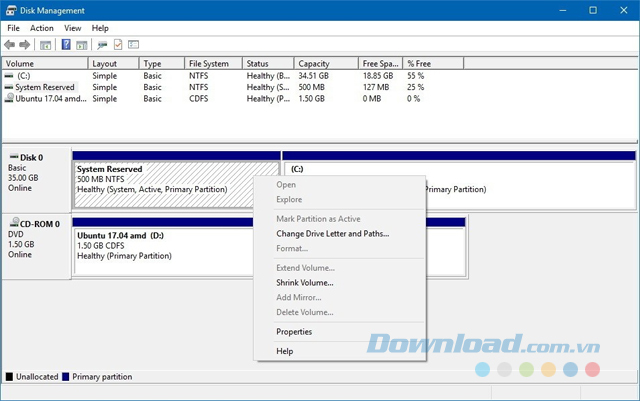Sort by the Capacity column header

[326, 63]
